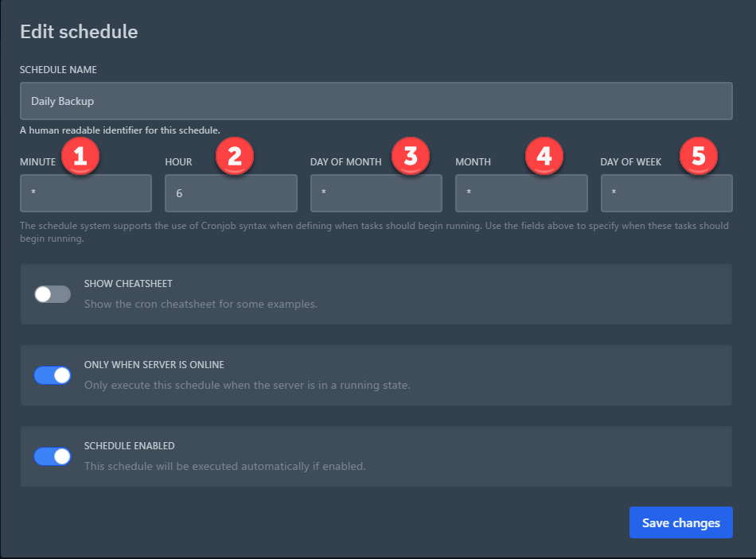Disable Only When Server Is Online toggle
The image size is (756, 559).
[x=53, y=375]
